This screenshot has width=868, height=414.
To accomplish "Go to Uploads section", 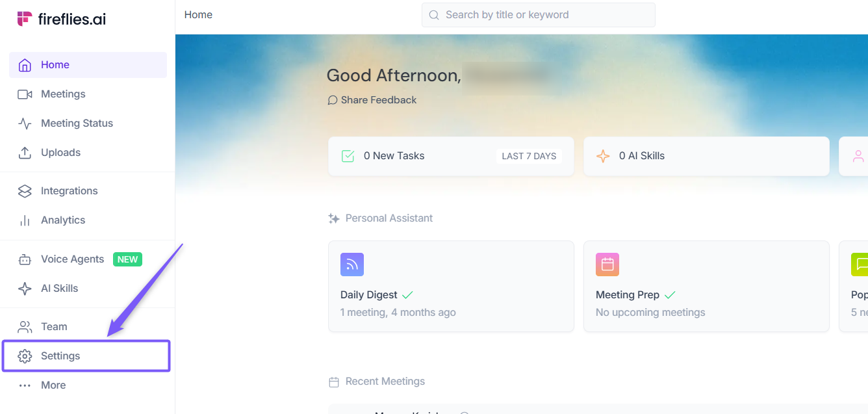I will point(88,153).
